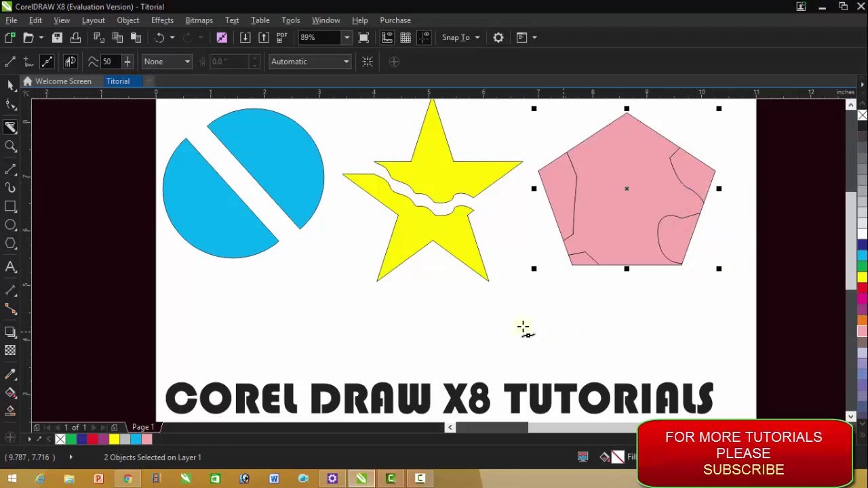Toggle Show Grid

406,37
